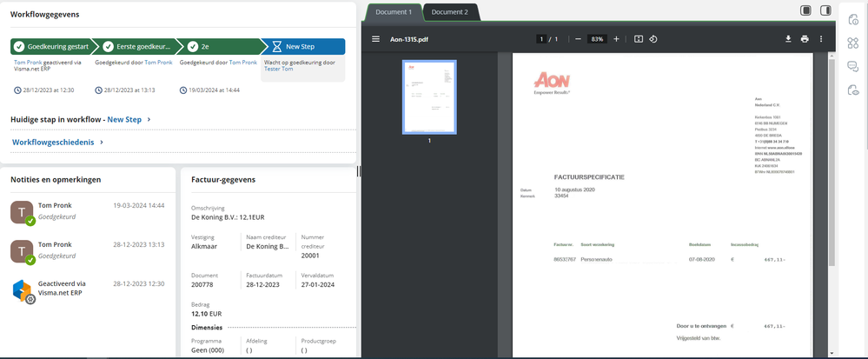Image resolution: width=868 pixels, height=359 pixels.
Task: Click the Eerste goedkeuring checkmark icon
Action: coord(109,47)
